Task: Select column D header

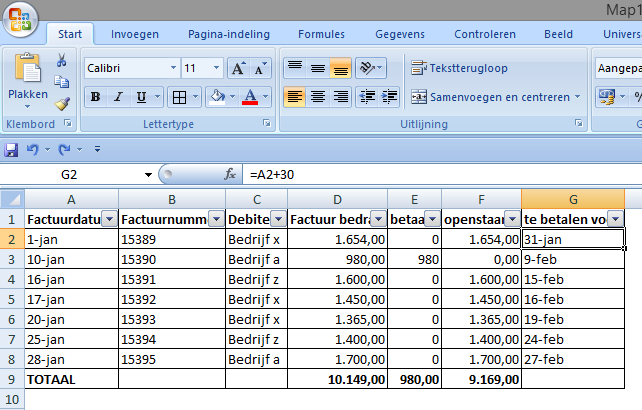Action: click(x=337, y=199)
